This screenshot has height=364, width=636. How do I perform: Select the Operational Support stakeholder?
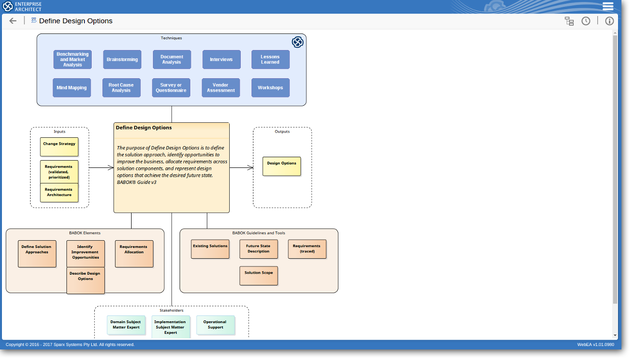click(216, 325)
